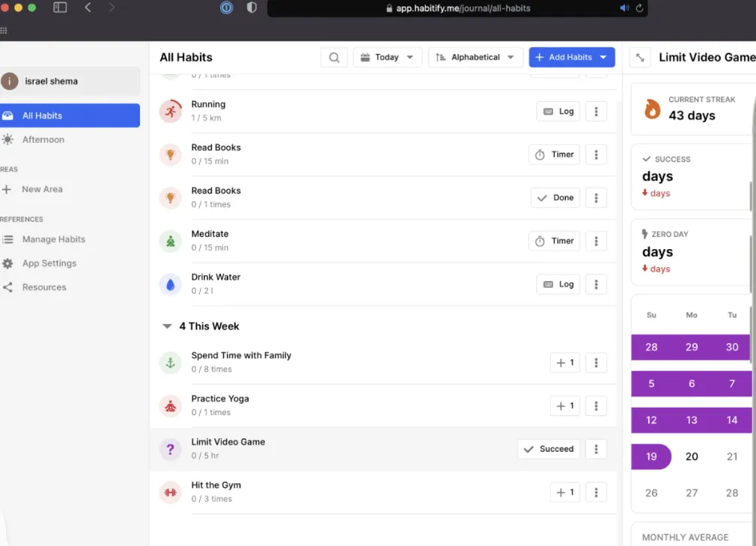756x546 pixels.
Task: Reload the page with refresh icon
Action: (x=639, y=8)
